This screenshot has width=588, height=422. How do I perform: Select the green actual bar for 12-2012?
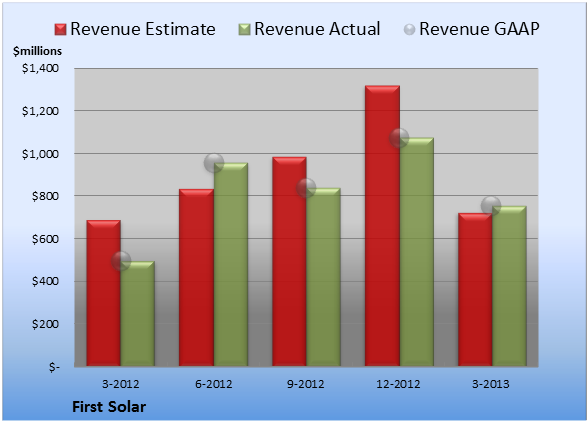(416, 252)
